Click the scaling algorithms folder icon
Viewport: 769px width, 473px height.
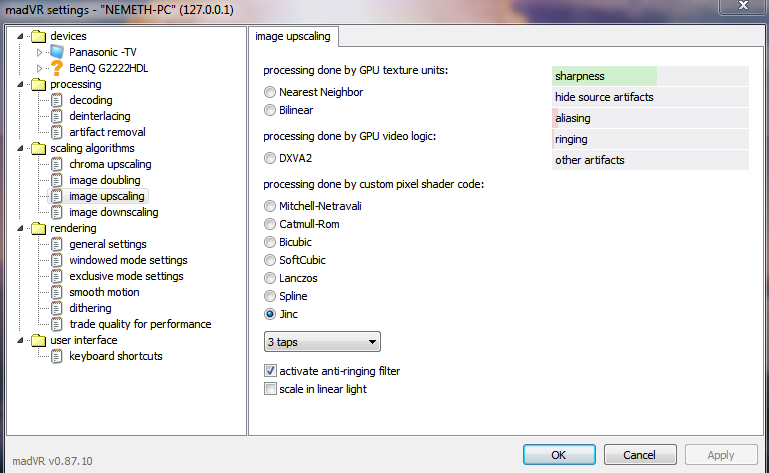(x=38, y=148)
